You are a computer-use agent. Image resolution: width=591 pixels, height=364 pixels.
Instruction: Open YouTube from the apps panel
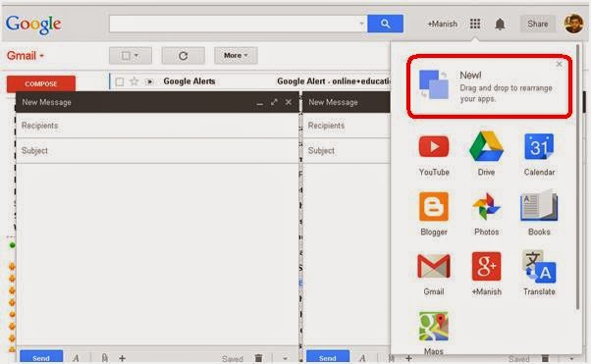[434, 146]
